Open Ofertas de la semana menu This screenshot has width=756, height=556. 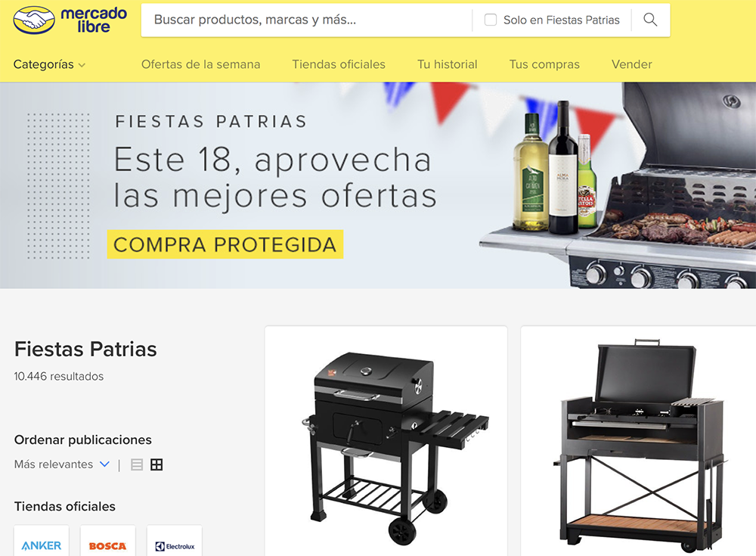200,64
